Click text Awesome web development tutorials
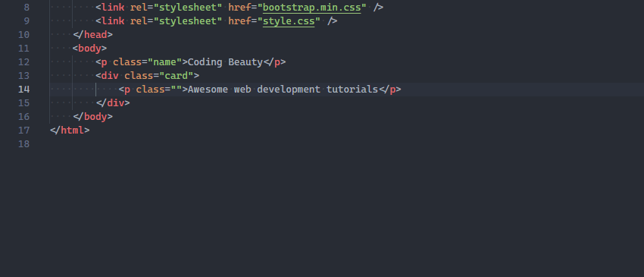The image size is (644, 277). 283,90
